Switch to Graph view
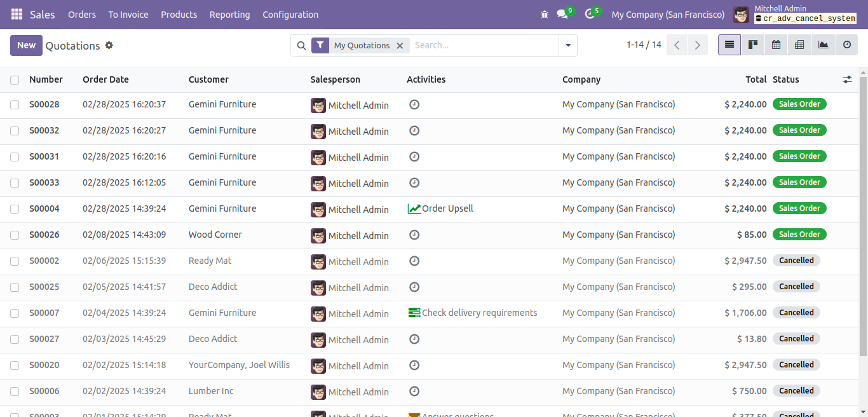 pyautogui.click(x=823, y=45)
